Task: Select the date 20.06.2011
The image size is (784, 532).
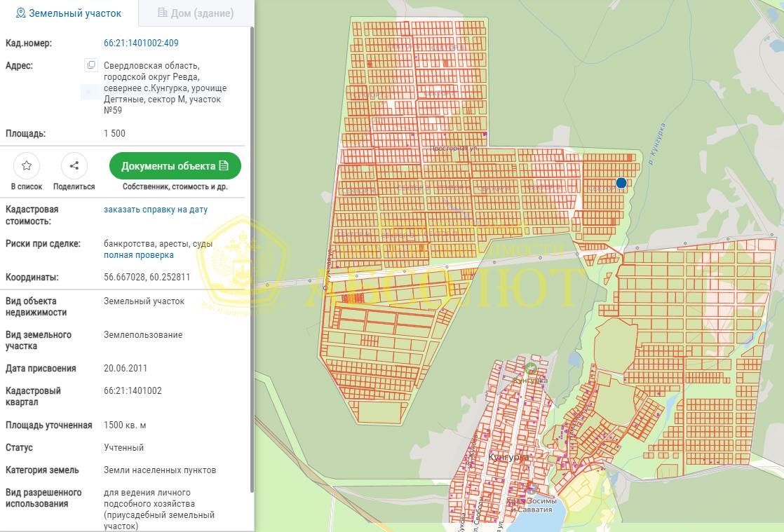Action: 126,368
